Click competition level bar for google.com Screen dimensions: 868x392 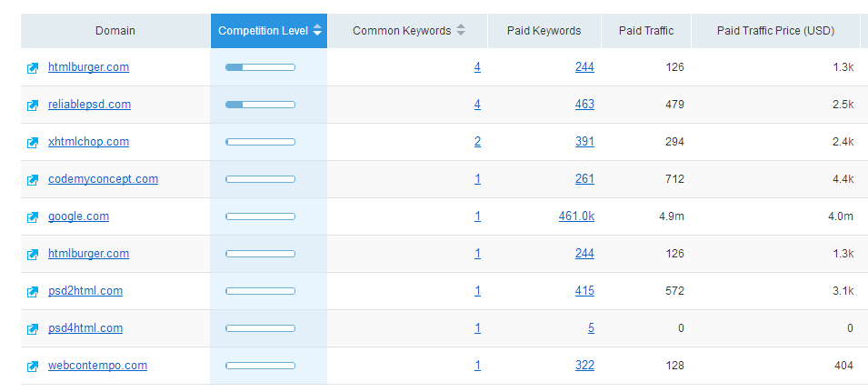tap(260, 216)
